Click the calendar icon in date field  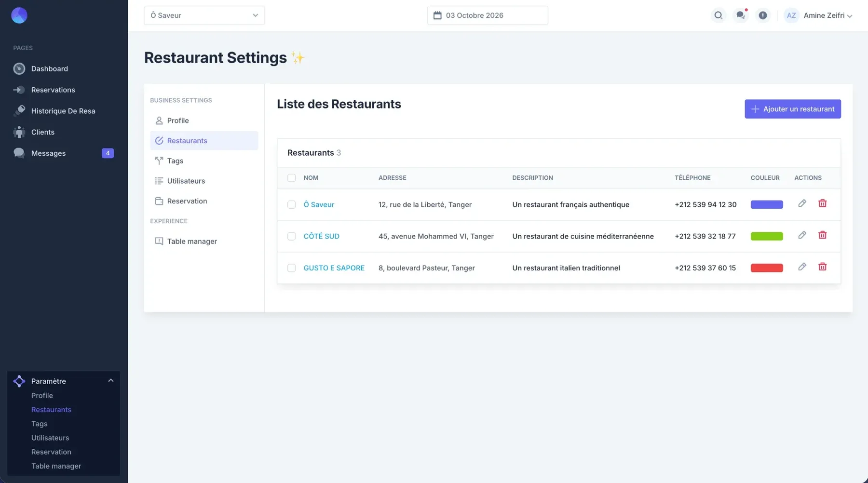(437, 15)
